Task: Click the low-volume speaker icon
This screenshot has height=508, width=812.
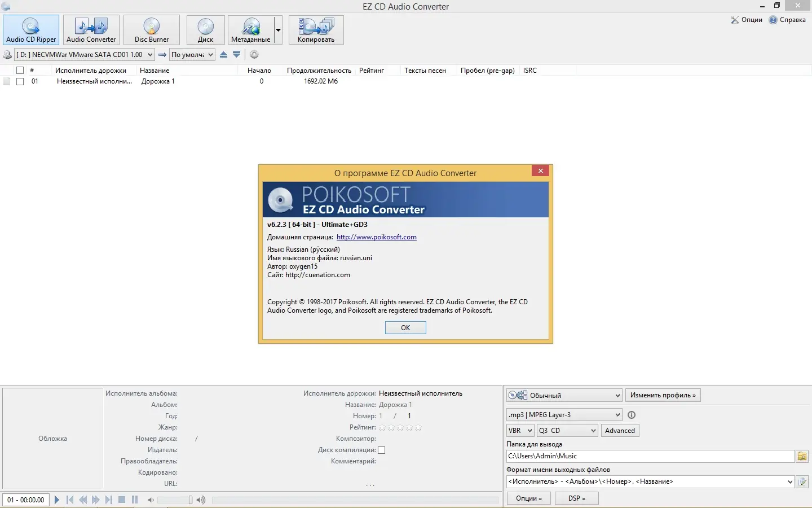Action: point(151,500)
